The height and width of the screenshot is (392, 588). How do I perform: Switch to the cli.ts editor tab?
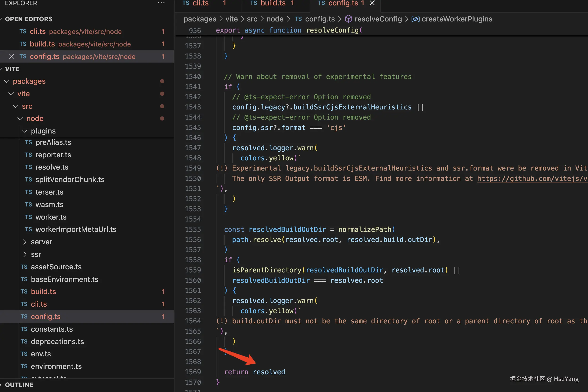[x=200, y=3]
